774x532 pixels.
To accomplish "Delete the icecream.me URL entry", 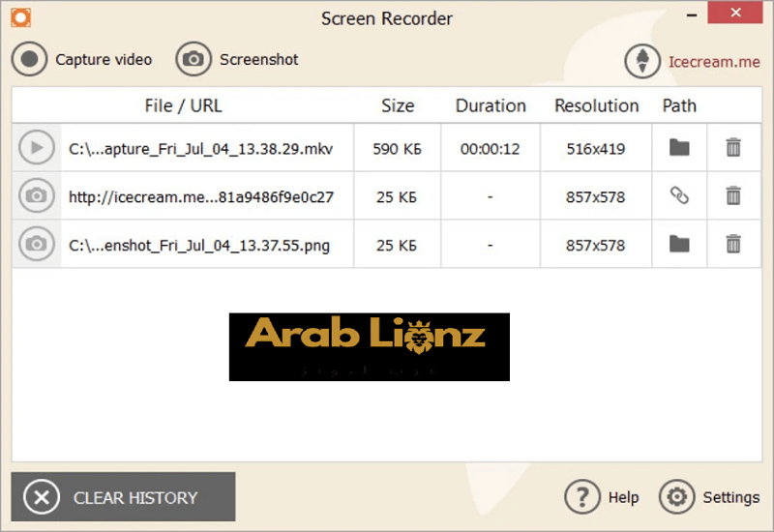I will point(733,195).
